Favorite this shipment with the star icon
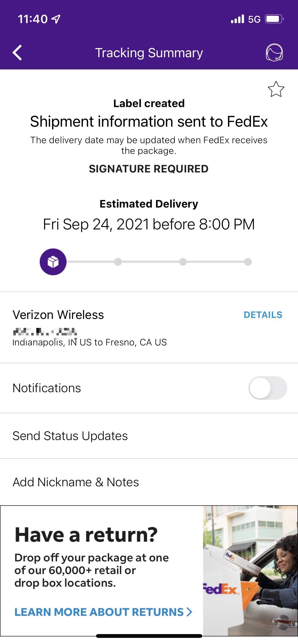 point(276,89)
